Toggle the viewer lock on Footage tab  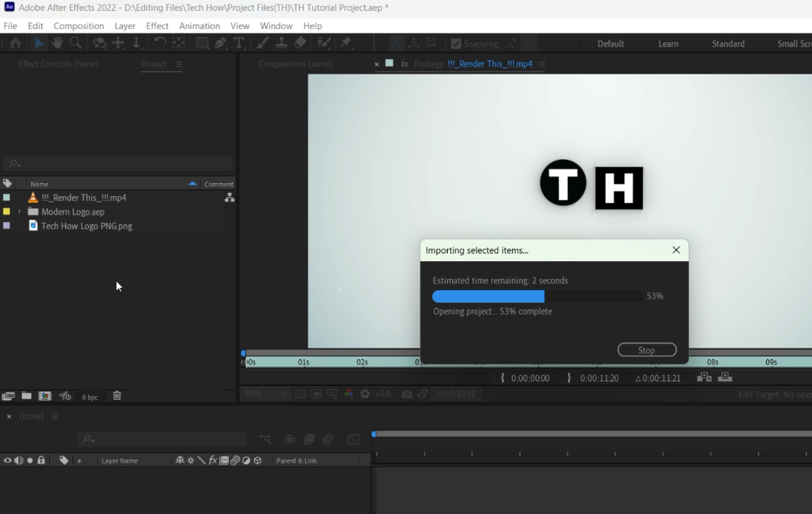point(404,64)
